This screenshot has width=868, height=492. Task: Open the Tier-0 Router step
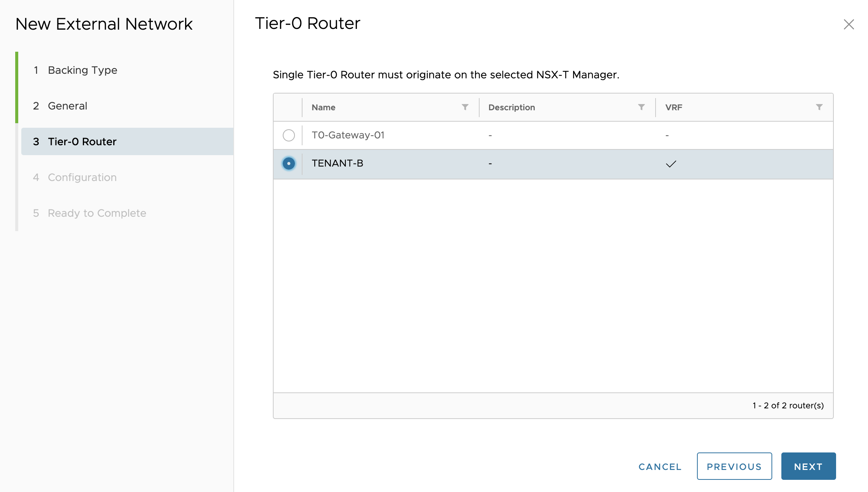click(82, 141)
